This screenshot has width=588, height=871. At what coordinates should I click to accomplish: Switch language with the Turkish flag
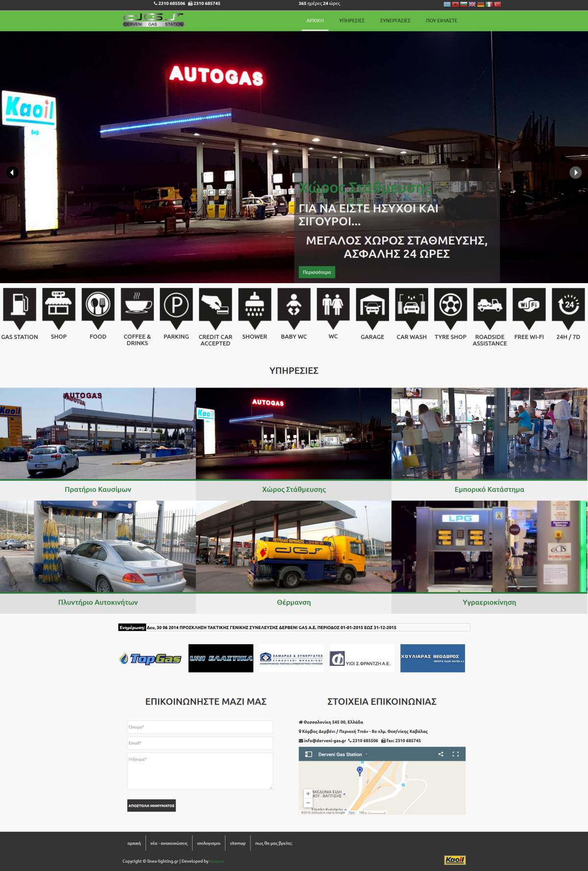[x=497, y=4]
